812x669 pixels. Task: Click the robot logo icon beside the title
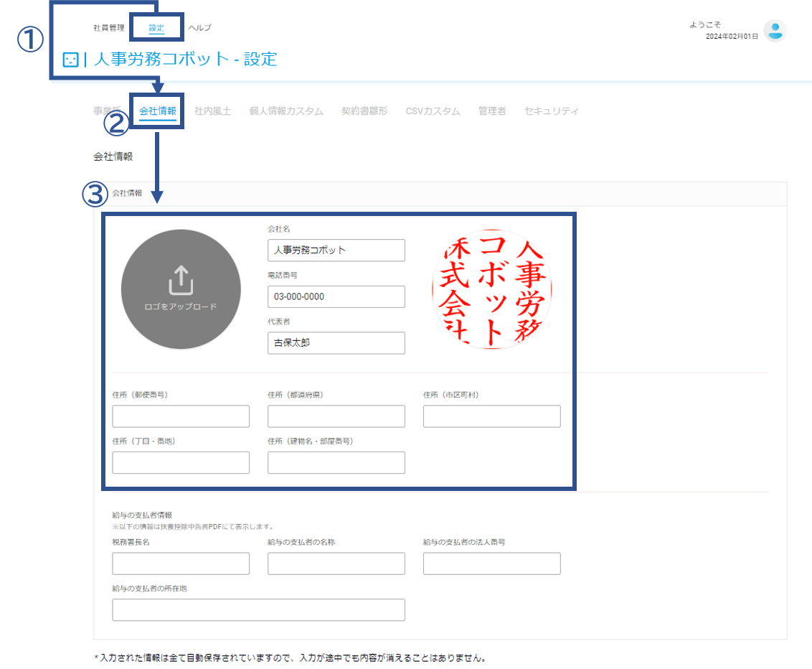(x=70, y=60)
